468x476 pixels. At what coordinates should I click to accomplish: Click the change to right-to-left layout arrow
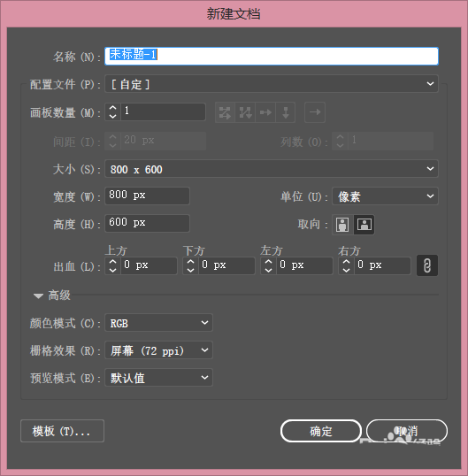tap(315, 112)
